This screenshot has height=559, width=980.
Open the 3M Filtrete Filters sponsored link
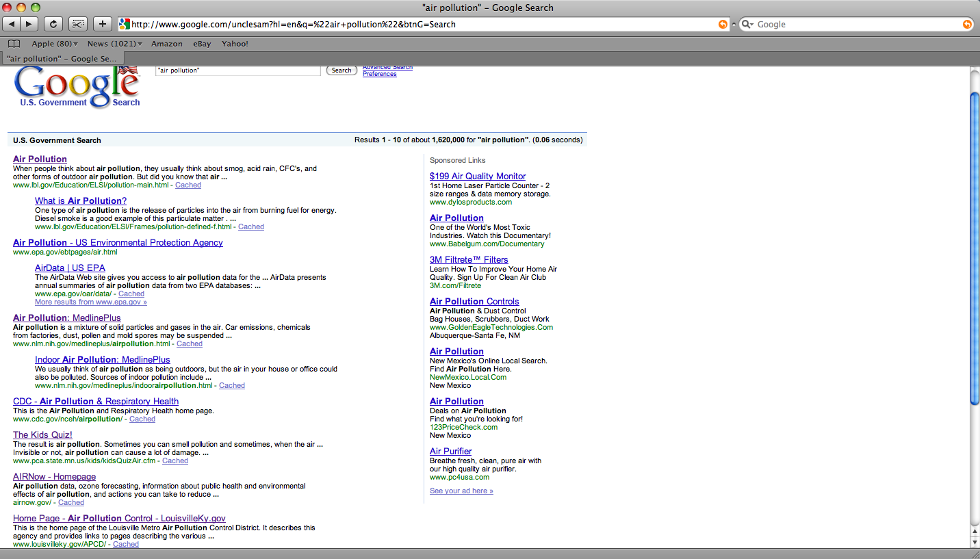pyautogui.click(x=469, y=259)
